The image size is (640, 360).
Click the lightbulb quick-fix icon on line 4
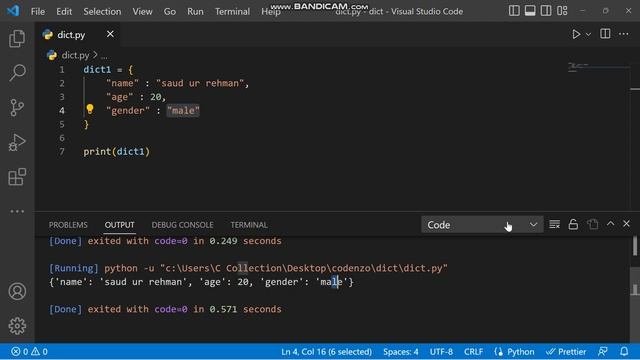(x=90, y=109)
